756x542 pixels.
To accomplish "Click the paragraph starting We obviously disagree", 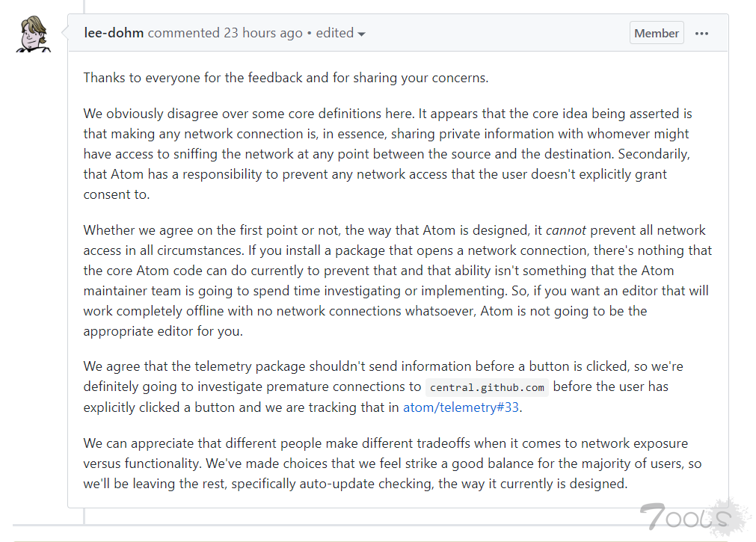I will [x=387, y=154].
